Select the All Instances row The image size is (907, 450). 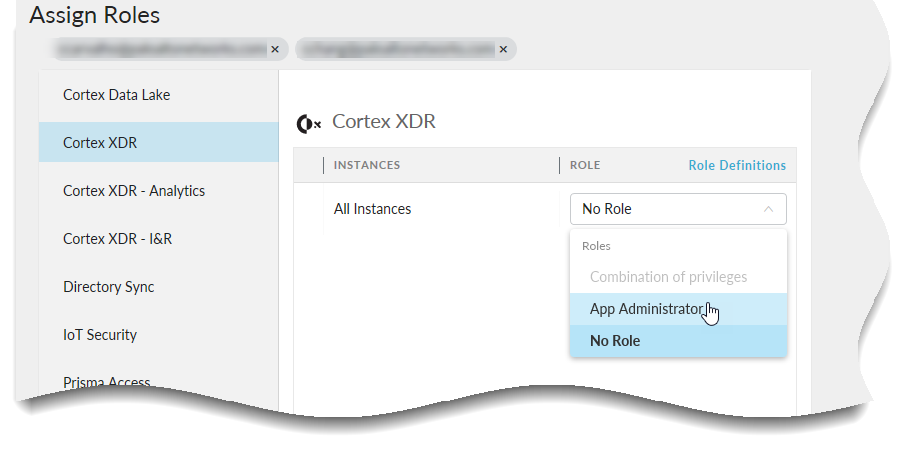coord(372,209)
